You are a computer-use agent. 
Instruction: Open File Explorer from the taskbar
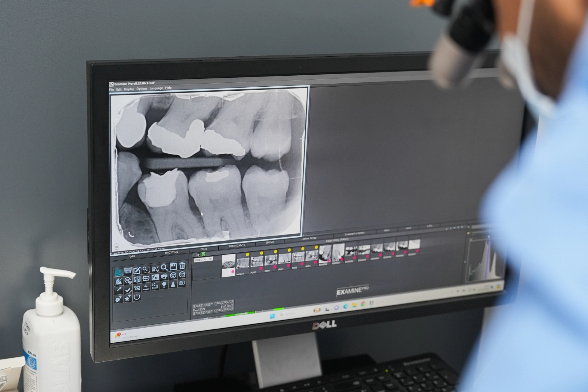354,305
